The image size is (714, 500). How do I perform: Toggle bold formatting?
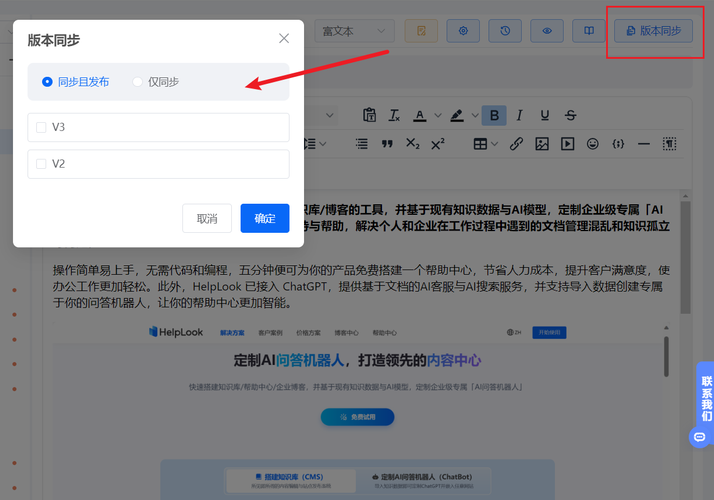tap(494, 115)
